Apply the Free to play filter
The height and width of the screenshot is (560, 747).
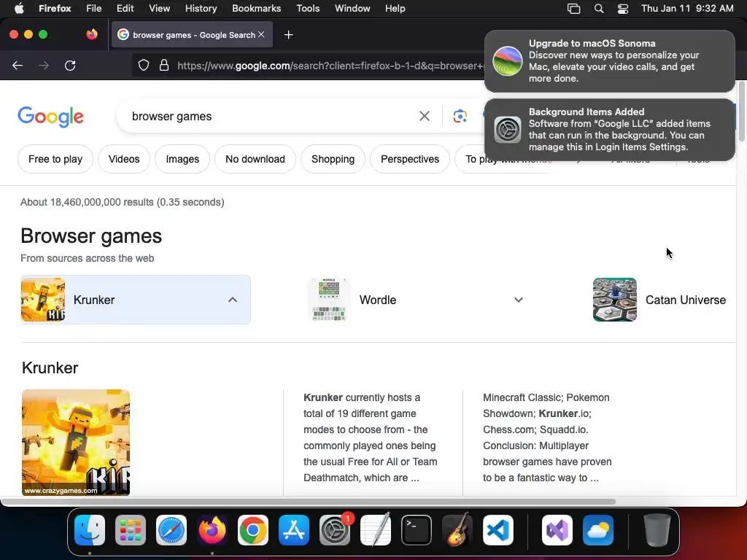coord(55,159)
